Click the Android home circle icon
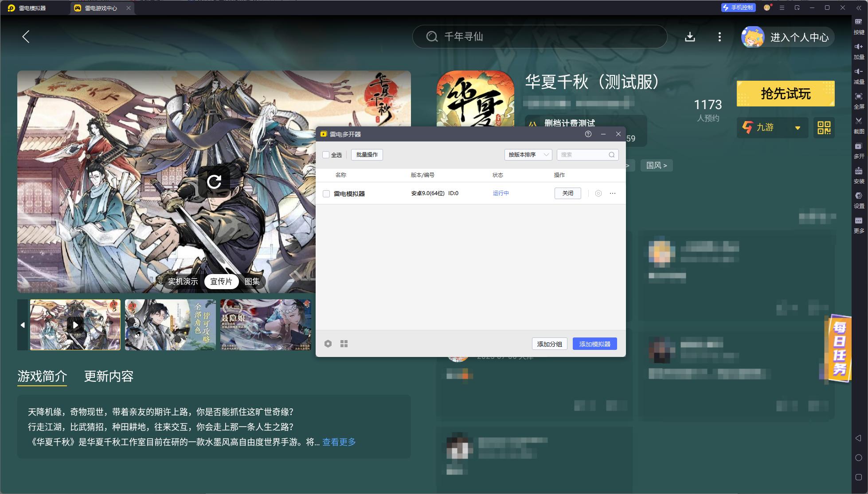868x494 pixels. point(858,458)
